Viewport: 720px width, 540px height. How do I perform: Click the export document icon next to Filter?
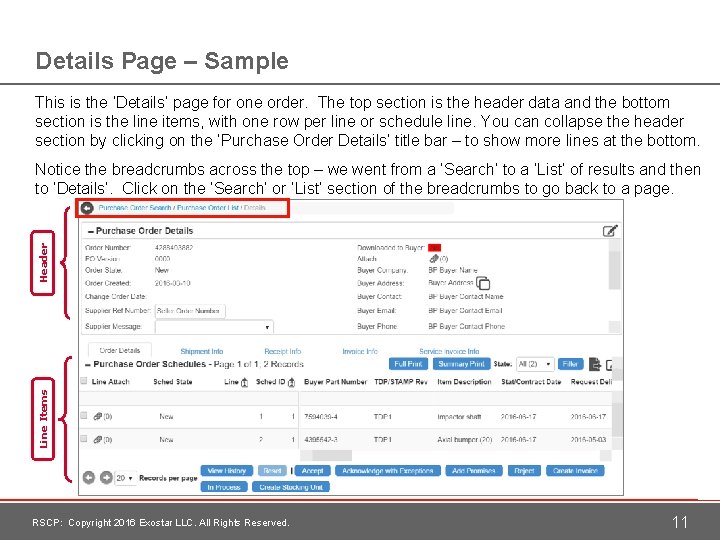pos(595,364)
